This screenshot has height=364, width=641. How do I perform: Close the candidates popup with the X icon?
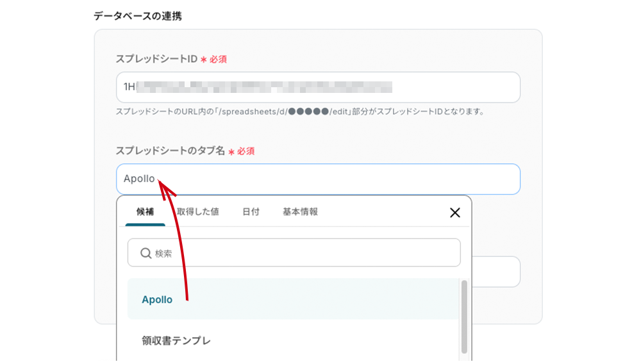tap(455, 212)
